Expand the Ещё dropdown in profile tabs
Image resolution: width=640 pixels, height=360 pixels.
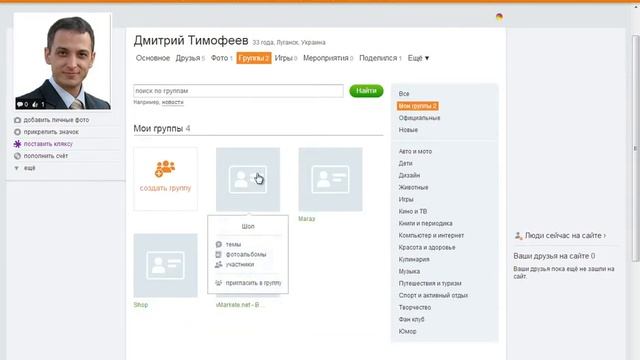click(418, 58)
